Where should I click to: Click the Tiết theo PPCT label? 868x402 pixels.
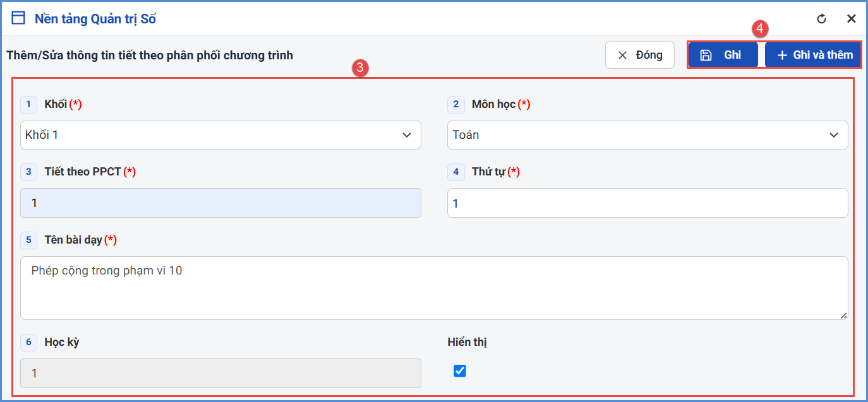[x=83, y=172]
